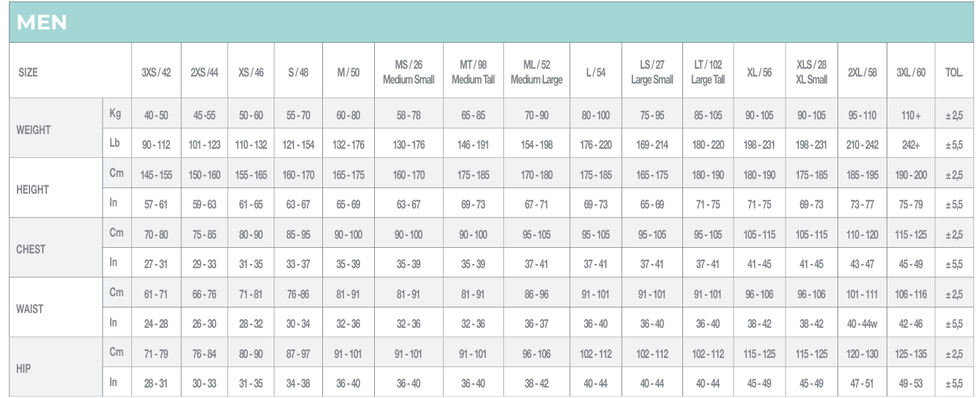Select the 242+ pounds cell

911,145
